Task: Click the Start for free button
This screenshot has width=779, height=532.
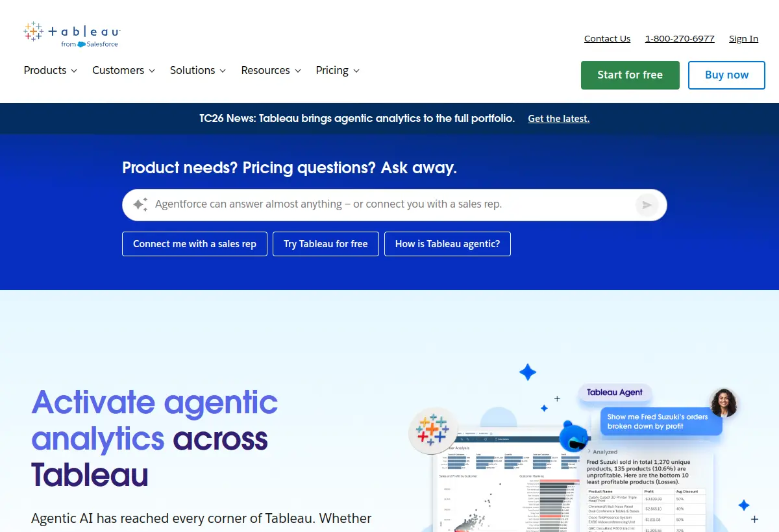Action: tap(630, 75)
